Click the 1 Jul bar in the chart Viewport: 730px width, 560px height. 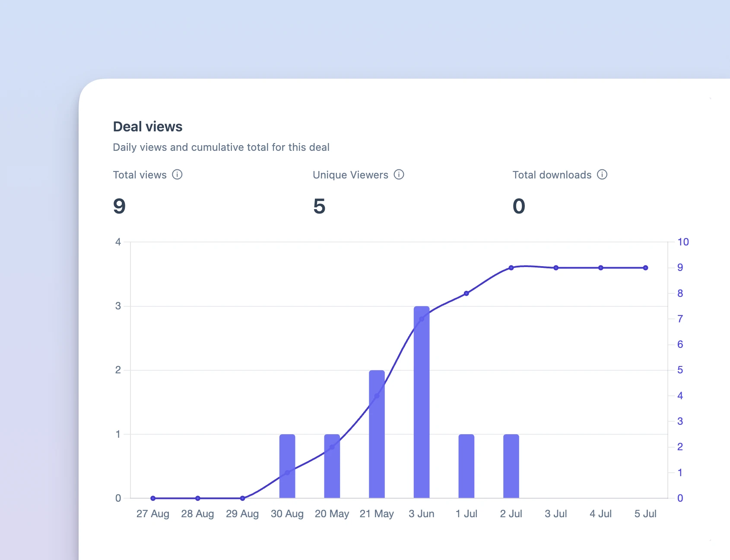(x=467, y=466)
